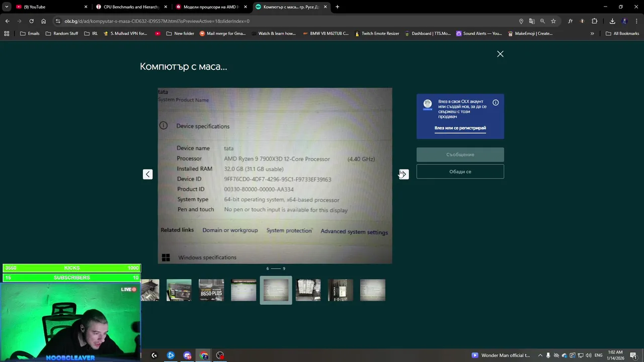Open the apps grid in bookmarks bar
The image size is (644, 362).
[7, 34]
